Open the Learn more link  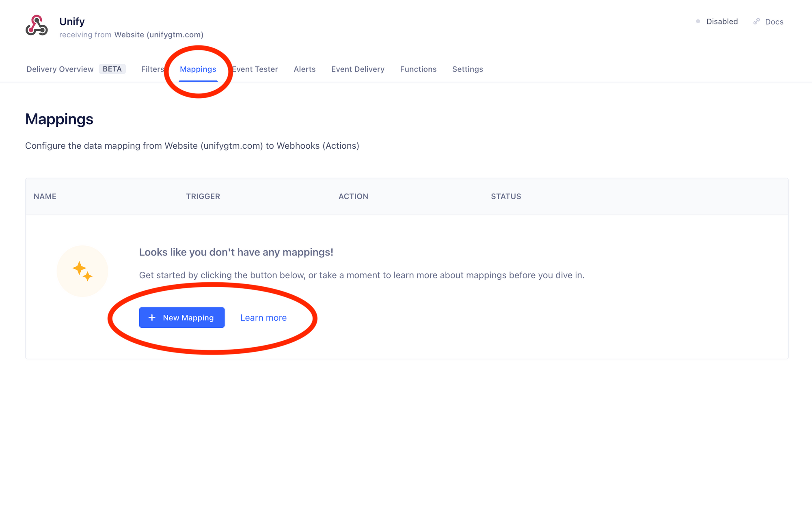(263, 318)
